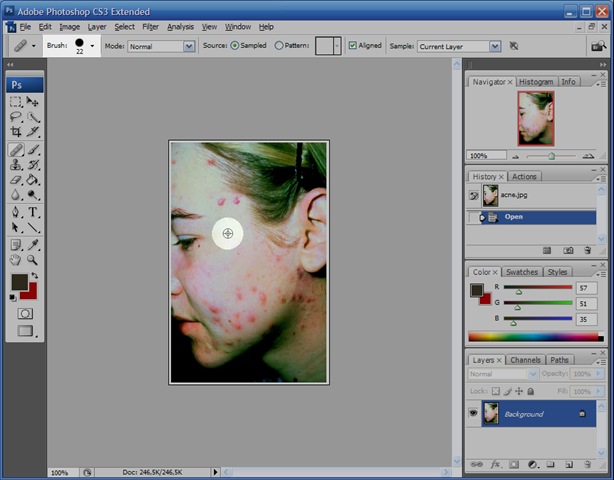Toggle Quick Mask mode
Viewport: 614px width, 480px height.
click(25, 314)
